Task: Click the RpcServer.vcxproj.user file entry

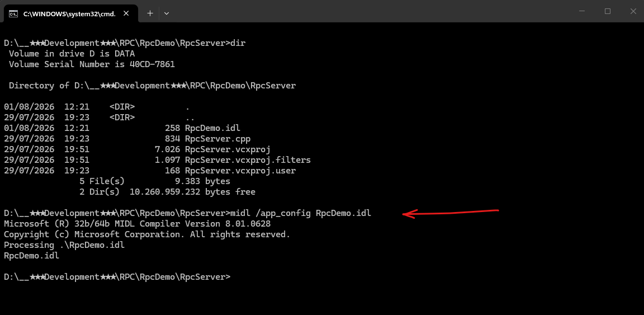Action: 240,171
